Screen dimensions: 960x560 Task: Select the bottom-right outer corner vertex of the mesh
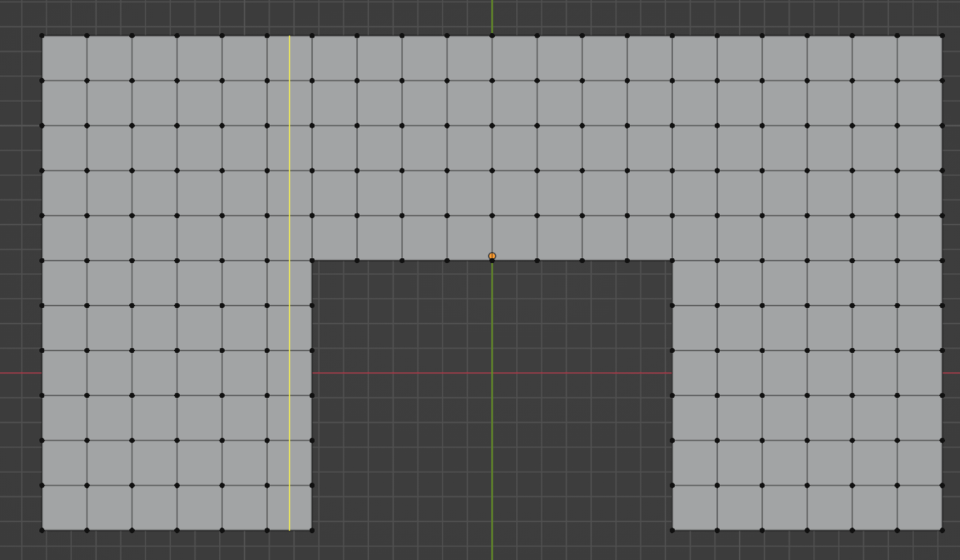click(942, 530)
